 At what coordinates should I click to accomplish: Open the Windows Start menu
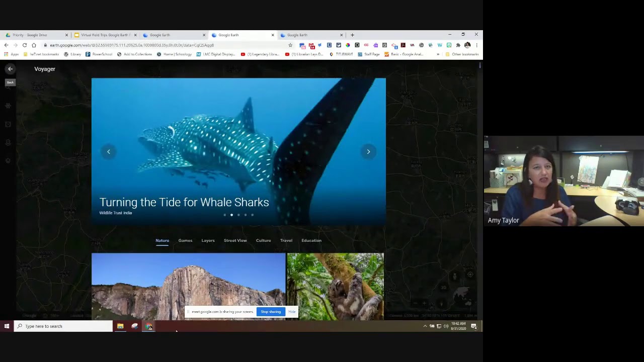point(7,326)
